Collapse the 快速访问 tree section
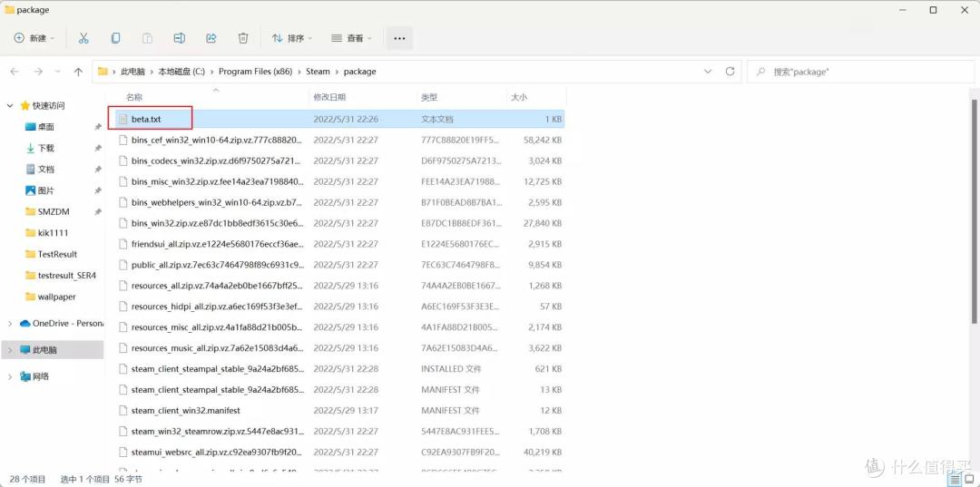This screenshot has height=487, width=980. click(x=10, y=105)
